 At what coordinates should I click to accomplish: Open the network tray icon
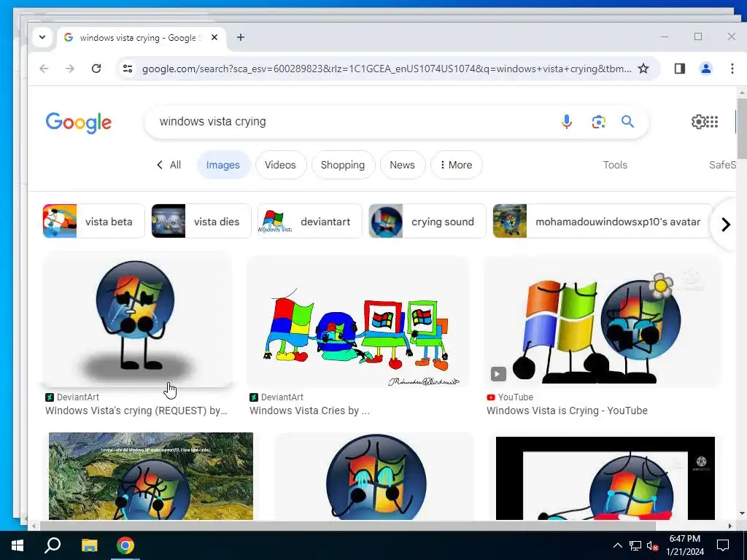635,545
